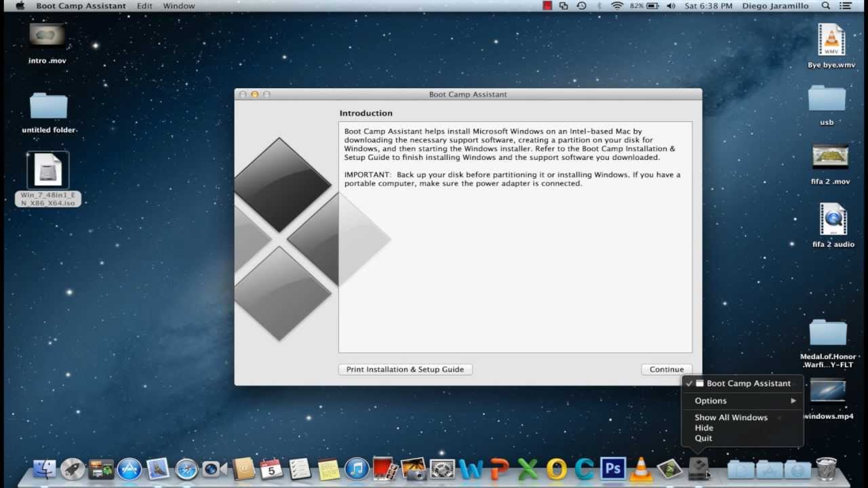This screenshot has width=868, height=488.
Task: Launch Photoshop Ps icon in dock
Action: (x=613, y=469)
